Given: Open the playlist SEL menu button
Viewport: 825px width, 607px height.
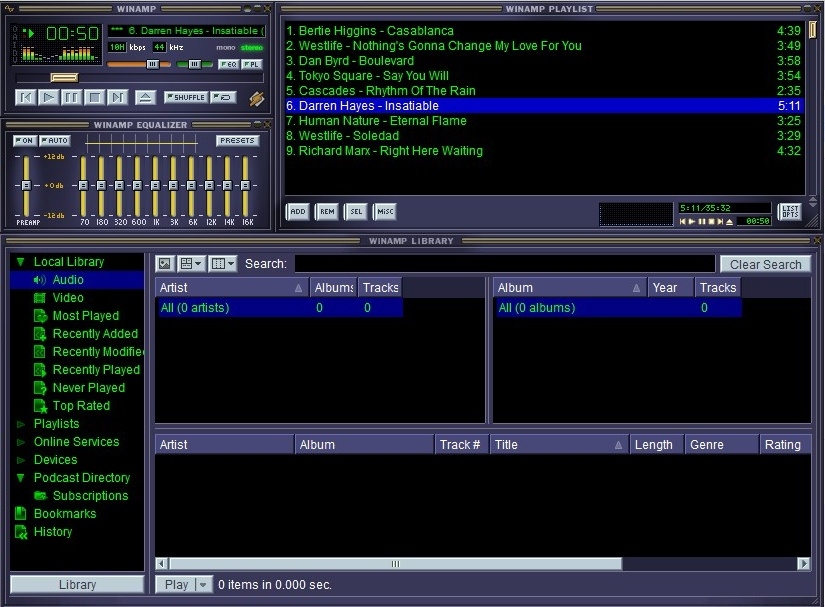Looking at the screenshot, I should pos(356,211).
